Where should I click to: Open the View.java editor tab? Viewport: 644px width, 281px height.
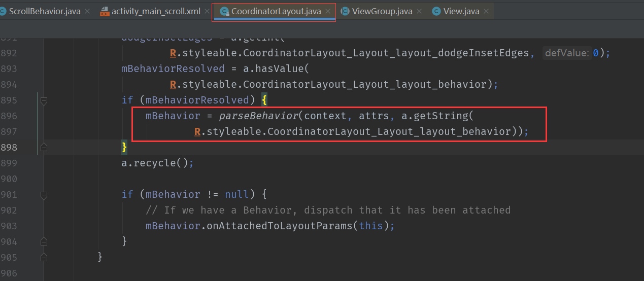[x=462, y=11]
